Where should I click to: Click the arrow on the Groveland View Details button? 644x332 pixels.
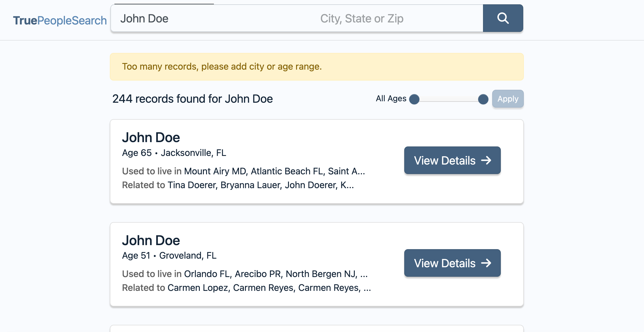(486, 263)
